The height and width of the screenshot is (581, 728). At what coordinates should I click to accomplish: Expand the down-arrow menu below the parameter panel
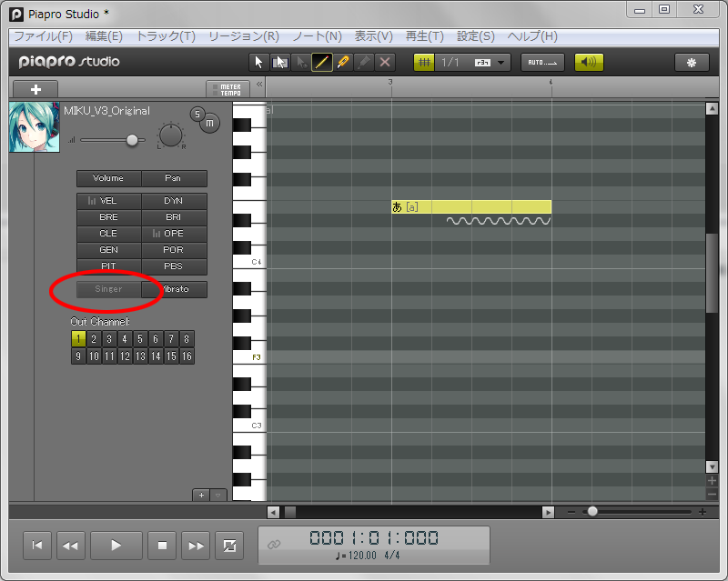tap(218, 496)
